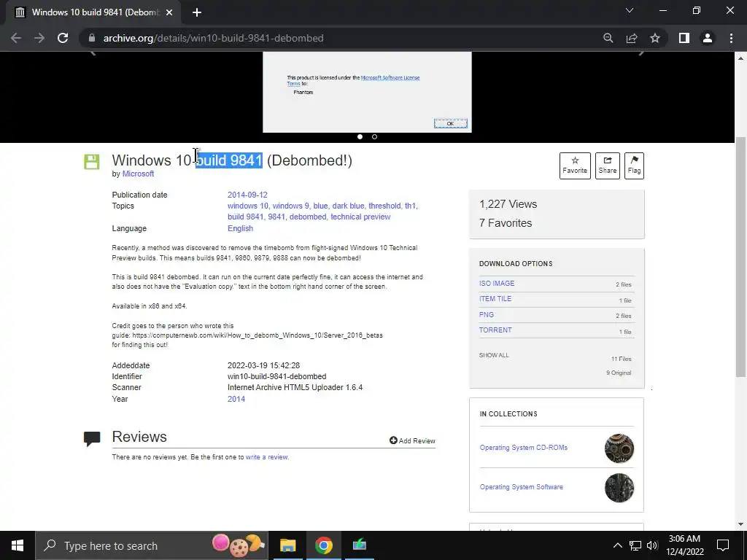This screenshot has height=560, width=747.
Task: Click the 9 Original files link
Action: tap(619, 373)
